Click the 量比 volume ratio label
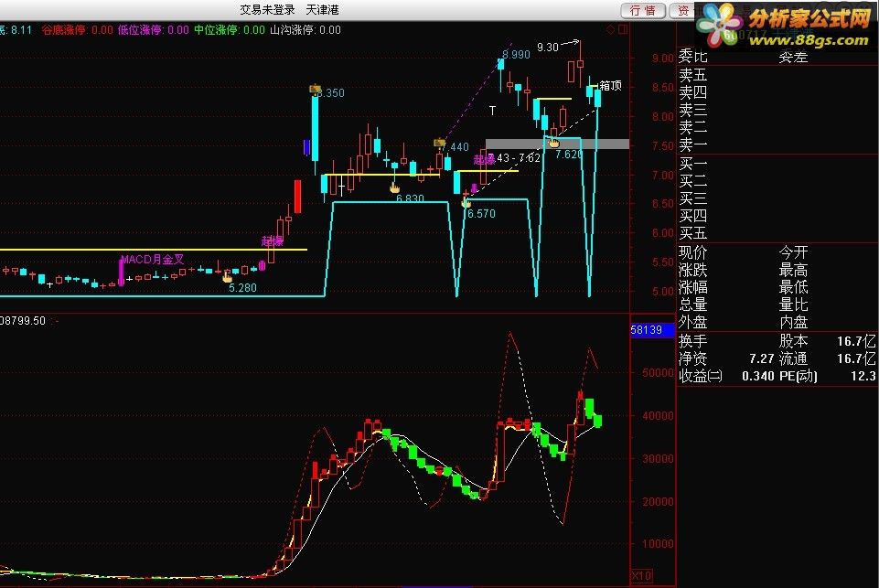 click(793, 305)
